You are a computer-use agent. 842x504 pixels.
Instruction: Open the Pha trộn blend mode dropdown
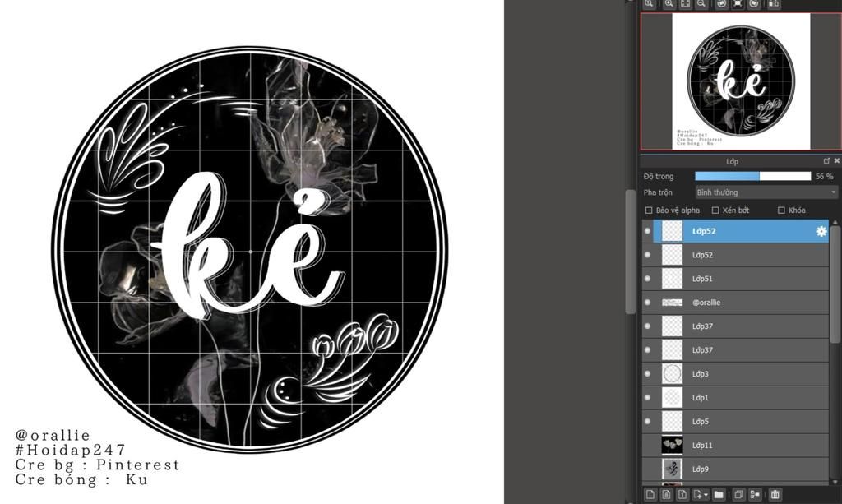coord(766,192)
